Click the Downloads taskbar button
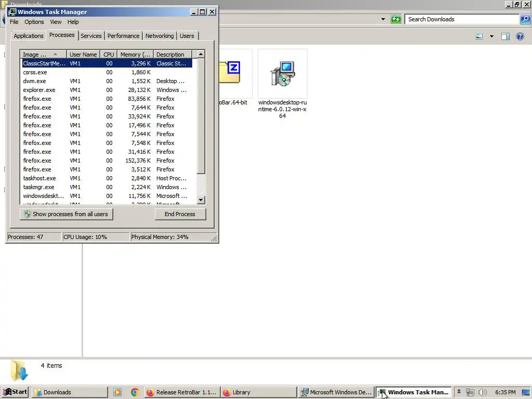 point(70,392)
